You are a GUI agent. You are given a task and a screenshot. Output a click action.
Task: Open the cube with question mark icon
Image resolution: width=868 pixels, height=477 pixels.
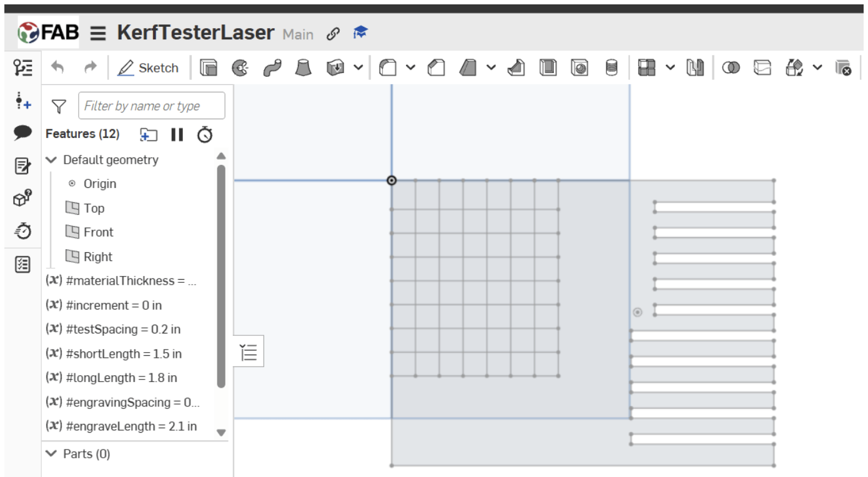23,199
